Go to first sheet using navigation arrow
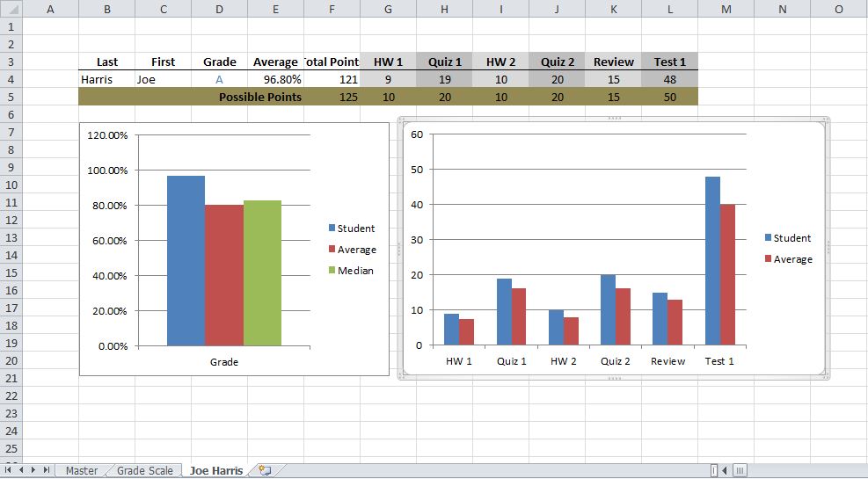 pos(9,471)
